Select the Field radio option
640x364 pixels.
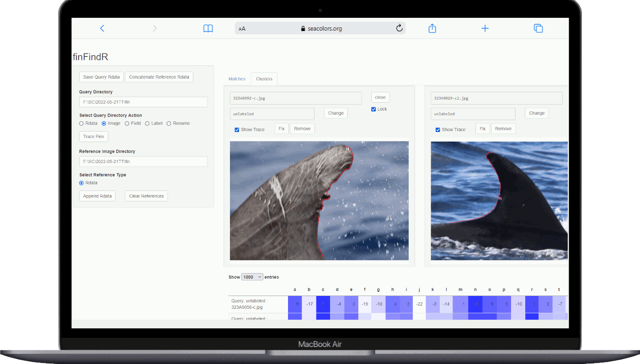pyautogui.click(x=127, y=123)
